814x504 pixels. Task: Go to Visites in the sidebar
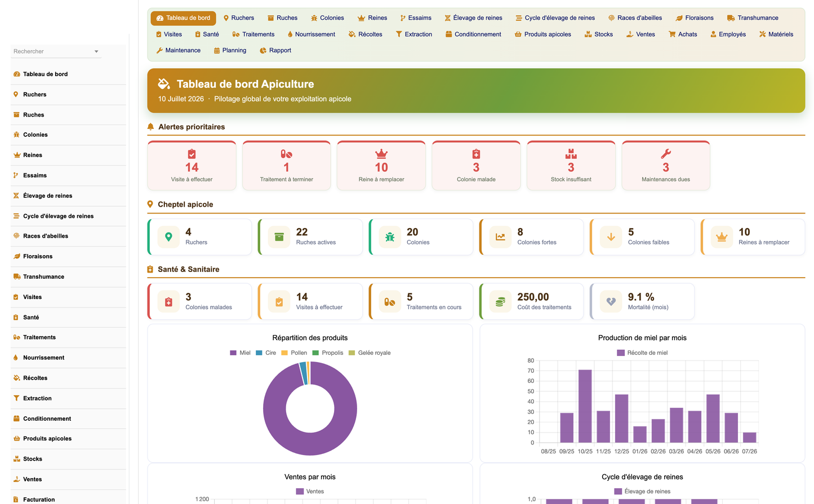[x=68, y=297]
